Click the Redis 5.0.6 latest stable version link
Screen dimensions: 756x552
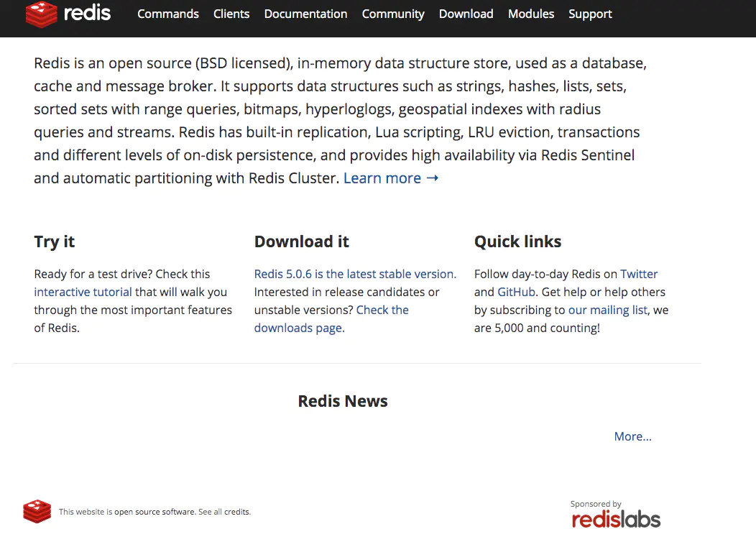coord(355,275)
